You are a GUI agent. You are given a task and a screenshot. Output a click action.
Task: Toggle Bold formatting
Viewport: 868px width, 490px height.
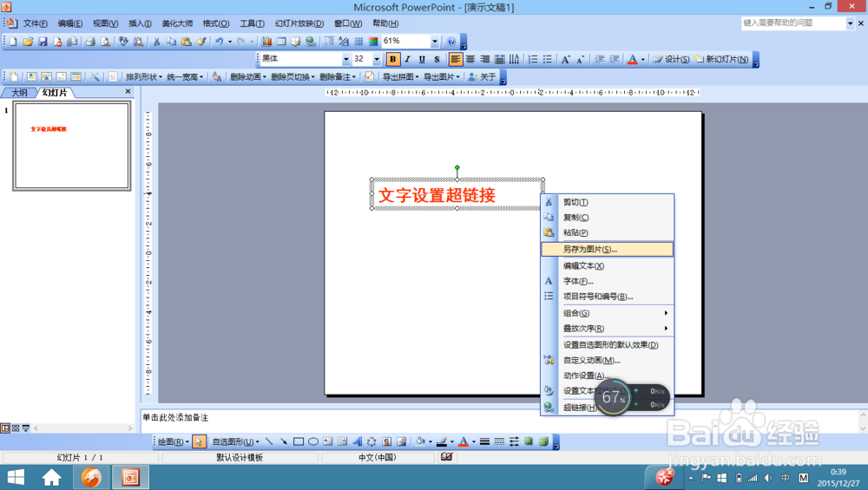(x=393, y=59)
